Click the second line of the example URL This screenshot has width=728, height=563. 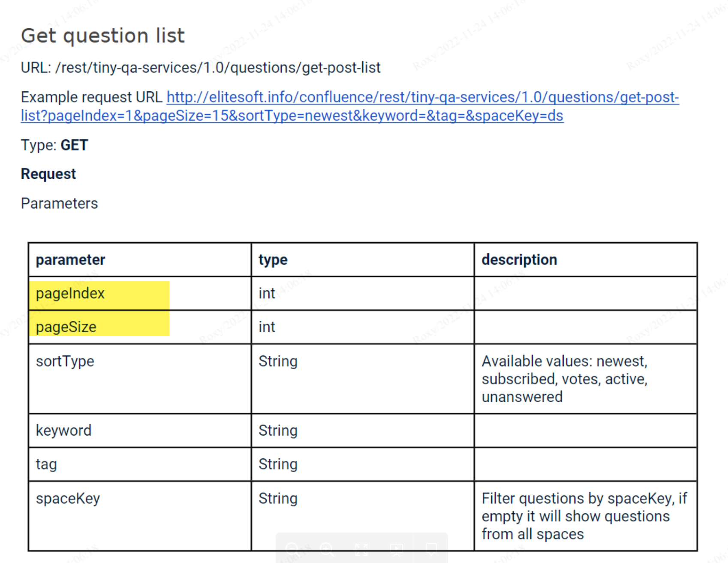pyautogui.click(x=292, y=116)
